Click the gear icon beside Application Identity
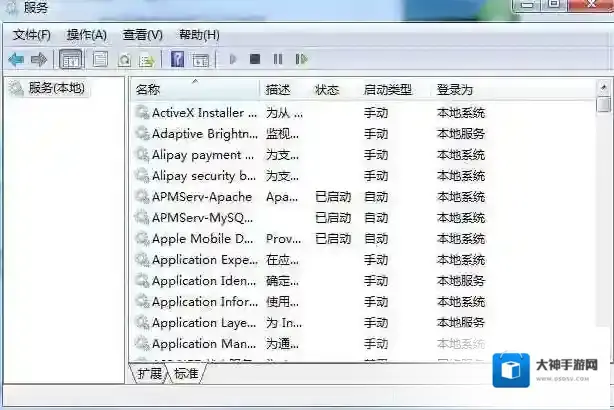Viewport: 614px width, 410px height. (x=142, y=280)
